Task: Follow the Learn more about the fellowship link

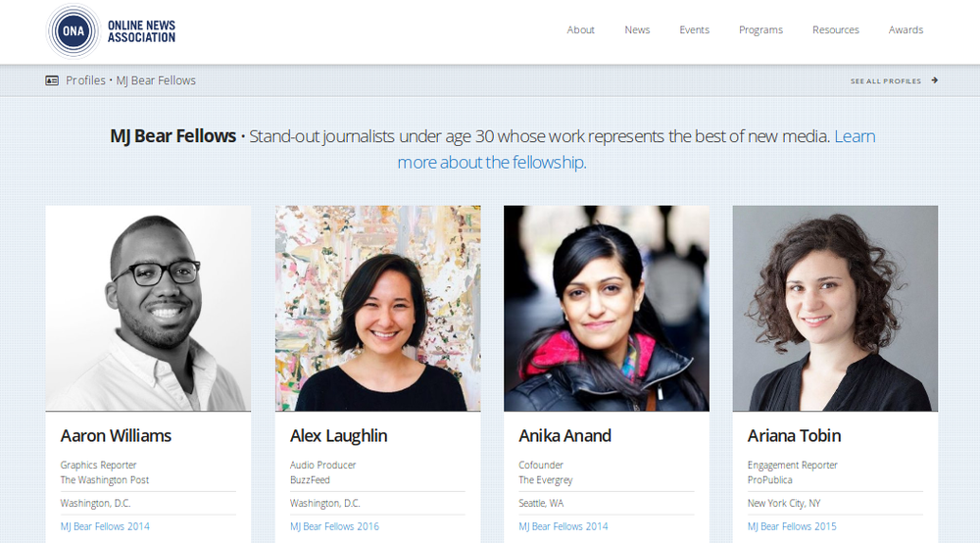Action: (x=636, y=149)
